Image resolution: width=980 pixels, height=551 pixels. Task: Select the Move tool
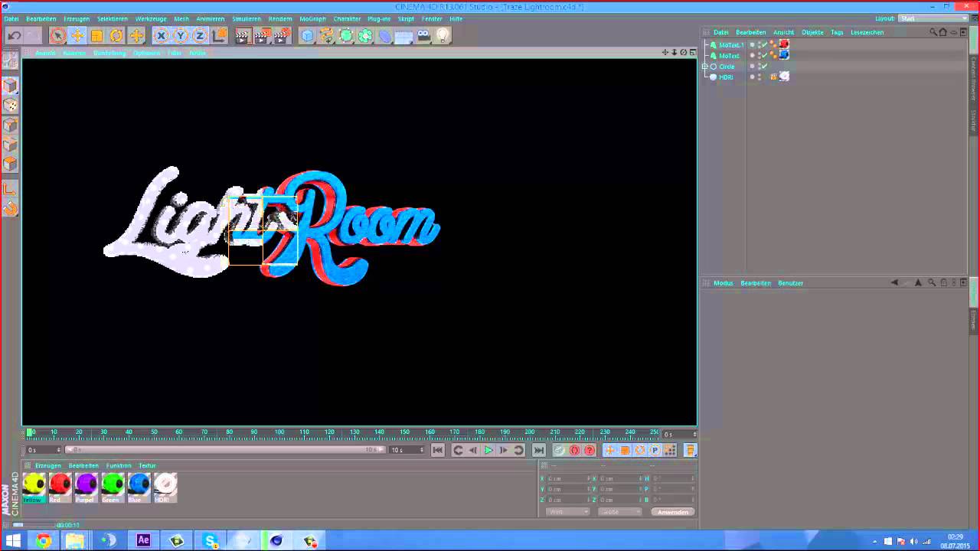tap(77, 35)
